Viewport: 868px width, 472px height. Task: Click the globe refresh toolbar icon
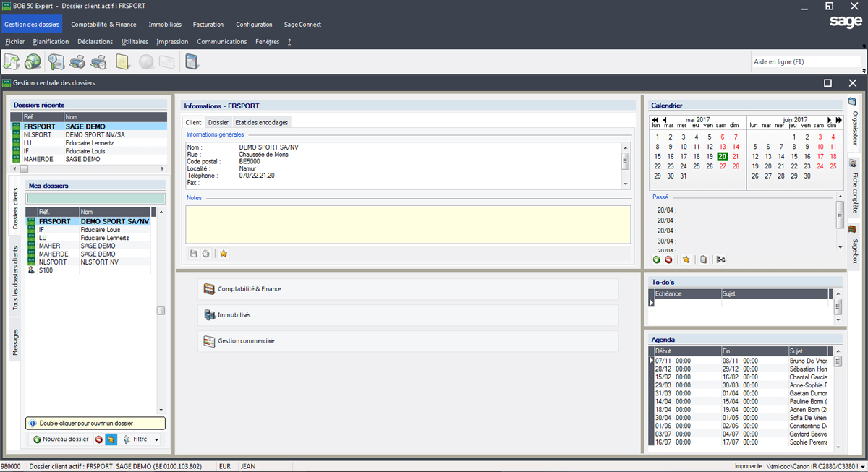[33, 61]
